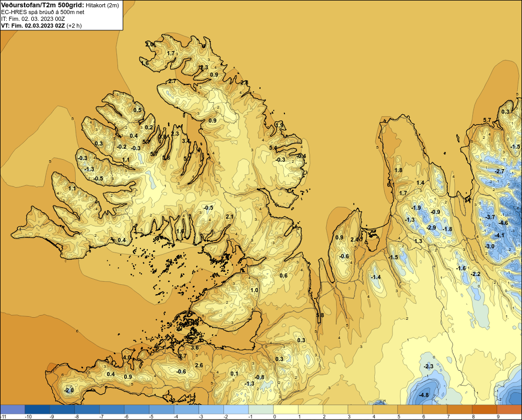Click the '-4.6' temperature reading on the map
The width and height of the screenshot is (522, 420).
coord(503,223)
